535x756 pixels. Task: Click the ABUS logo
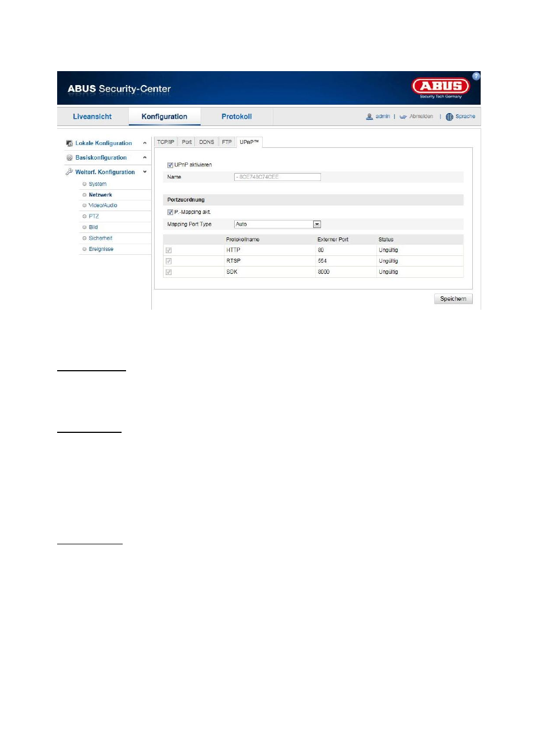pos(441,86)
